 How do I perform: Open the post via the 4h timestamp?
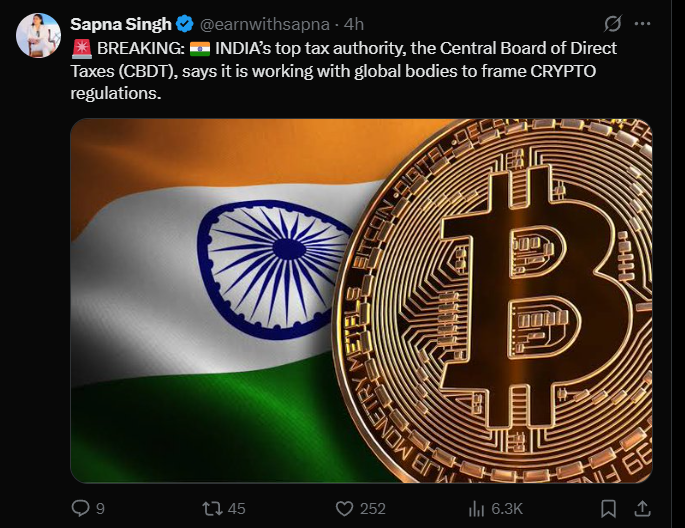coord(354,23)
